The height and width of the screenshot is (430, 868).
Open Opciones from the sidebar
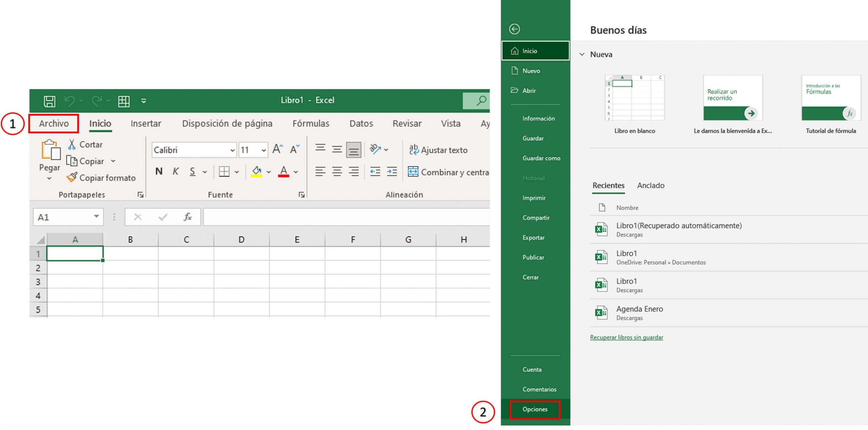[536, 409]
